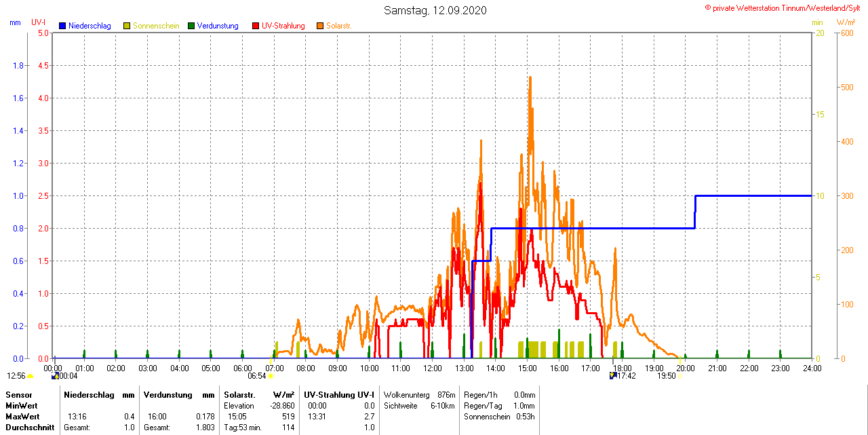Click the 500 value on W/m² axis

(x=847, y=88)
